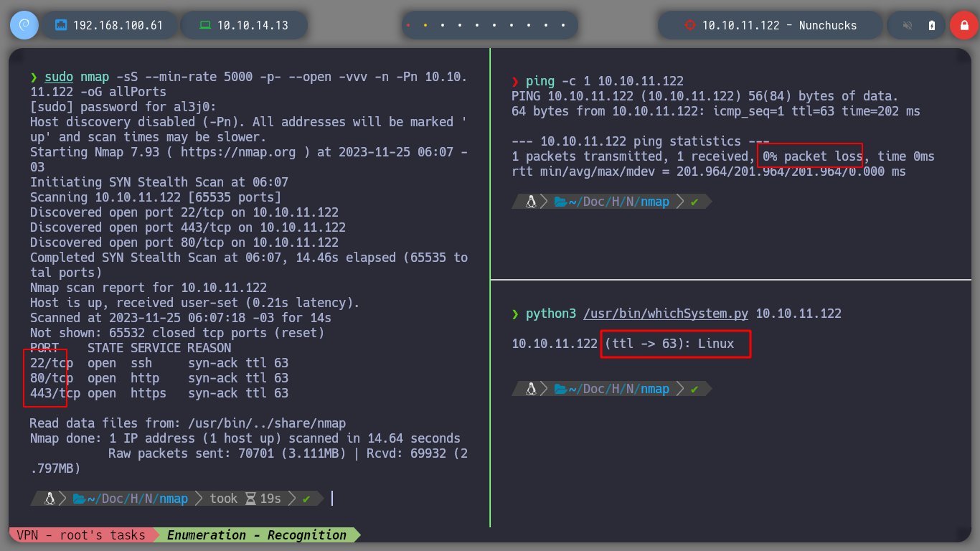
Task: Click the 'PORT STATE SERVICE REASON' header row
Action: tap(131, 348)
